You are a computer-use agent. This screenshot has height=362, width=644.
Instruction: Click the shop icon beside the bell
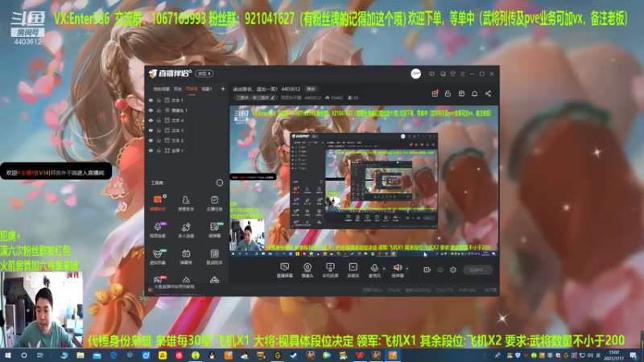click(461, 93)
